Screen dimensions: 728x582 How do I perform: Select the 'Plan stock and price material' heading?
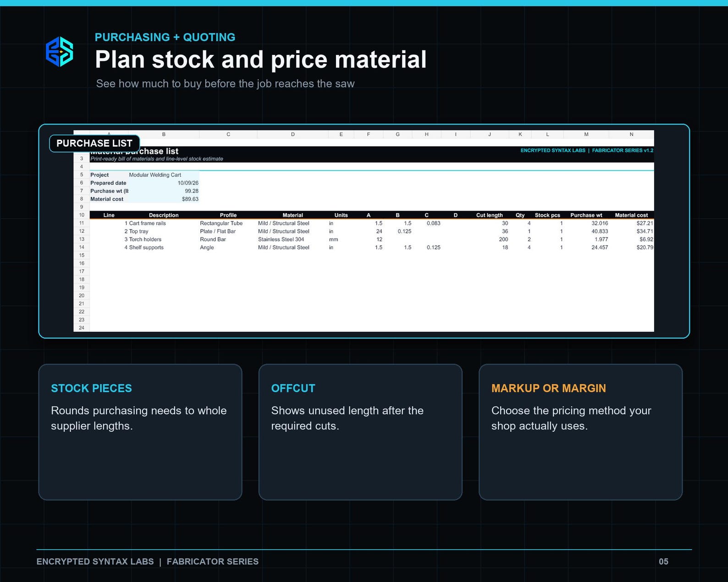click(x=260, y=60)
